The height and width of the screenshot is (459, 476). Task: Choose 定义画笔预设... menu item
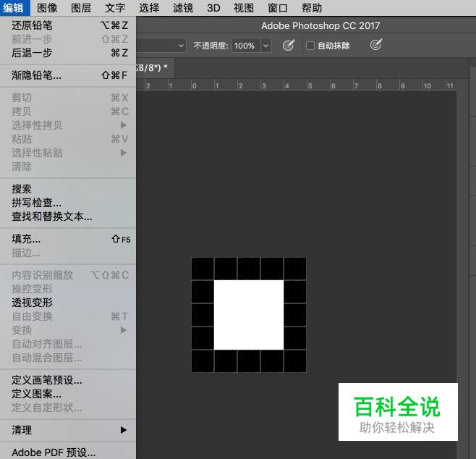click(68, 380)
